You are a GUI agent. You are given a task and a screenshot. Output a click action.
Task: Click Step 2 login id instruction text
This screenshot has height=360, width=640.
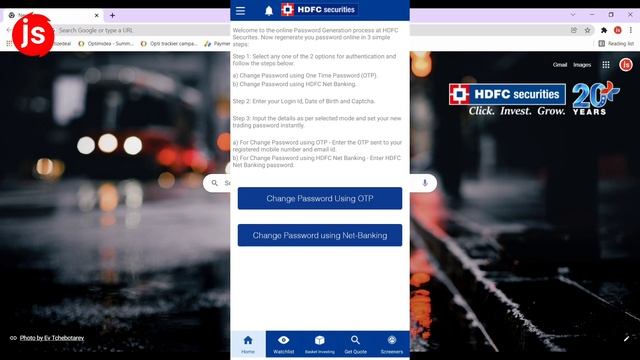(304, 101)
